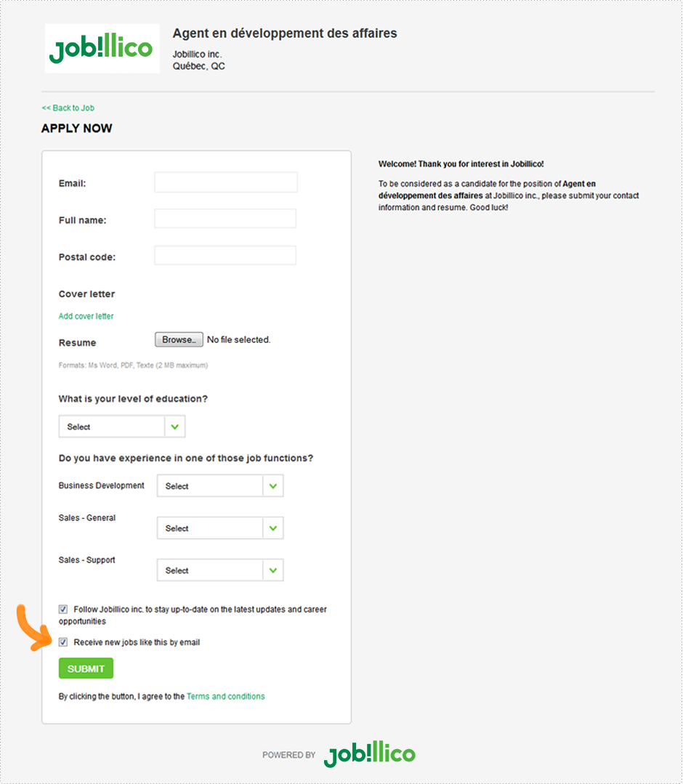Click the Sales - General green chevron arrow

273,528
